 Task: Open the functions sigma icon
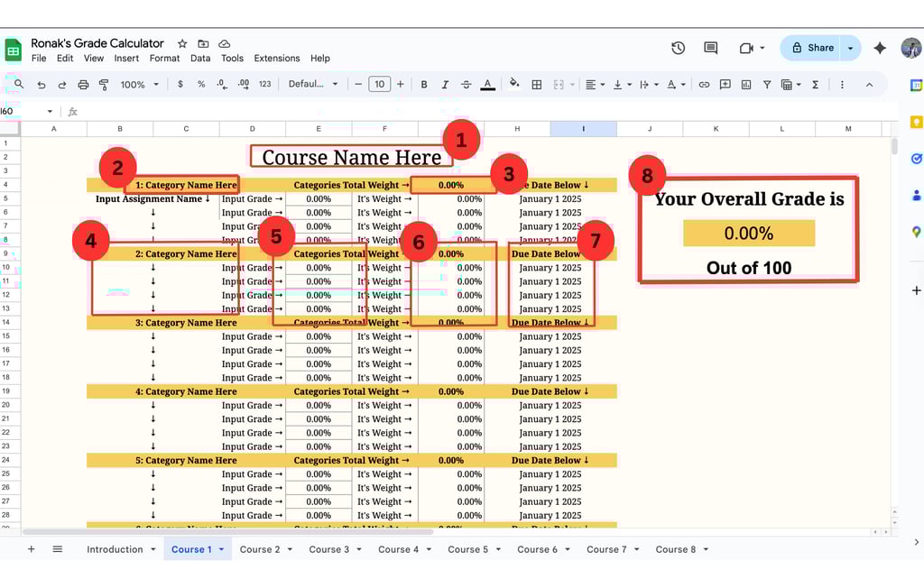[816, 85]
